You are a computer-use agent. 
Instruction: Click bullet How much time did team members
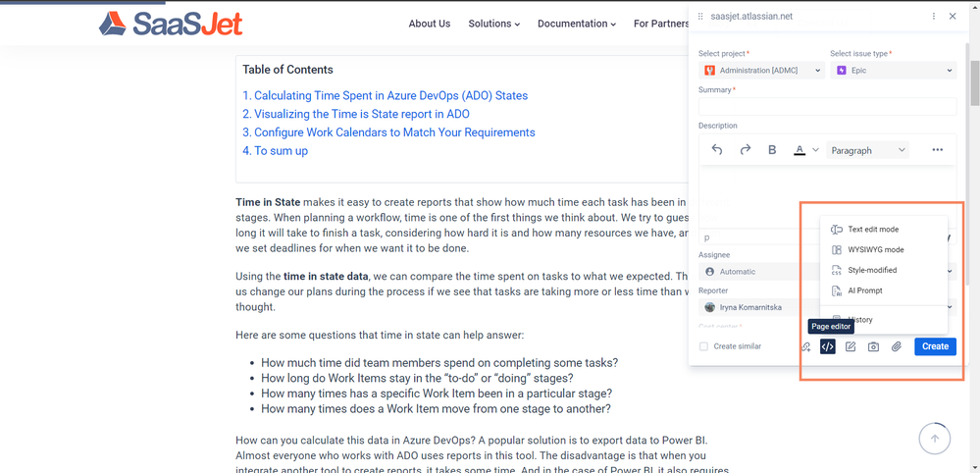(440, 362)
